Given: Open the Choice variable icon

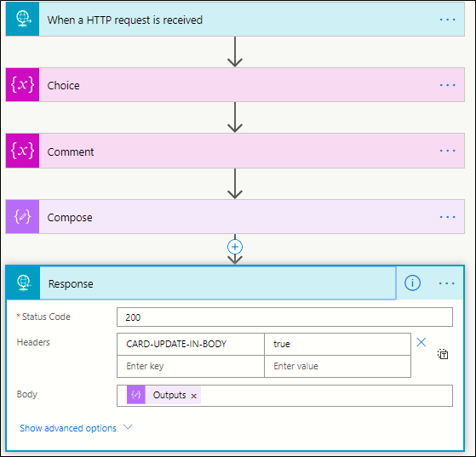Looking at the screenshot, I should tap(23, 84).
